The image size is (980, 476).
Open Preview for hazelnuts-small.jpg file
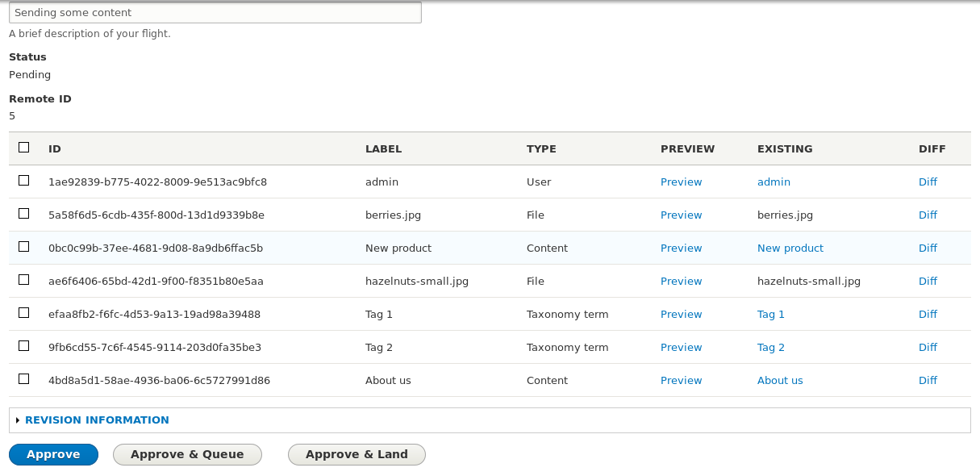pyautogui.click(x=682, y=282)
